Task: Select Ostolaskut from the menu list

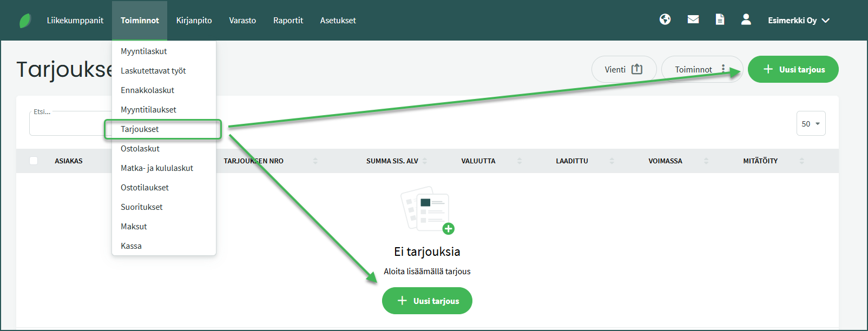Action: point(140,149)
